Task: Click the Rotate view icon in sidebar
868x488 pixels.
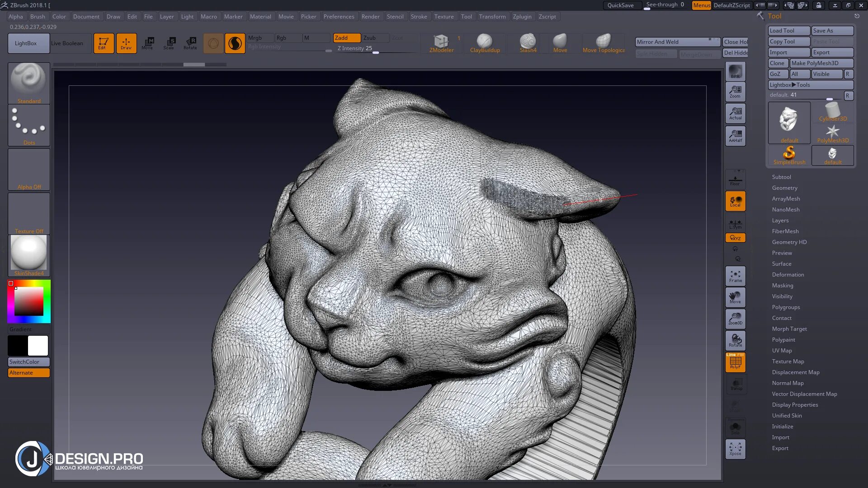Action: (736, 341)
